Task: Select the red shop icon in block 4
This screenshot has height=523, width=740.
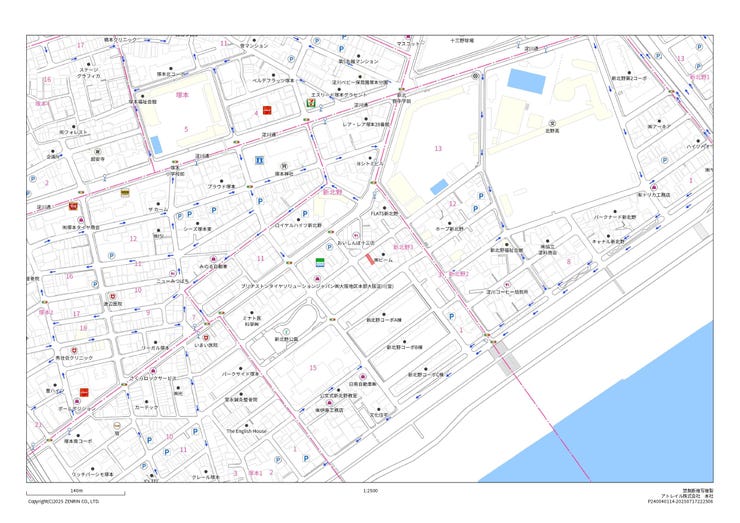Action: point(267,110)
